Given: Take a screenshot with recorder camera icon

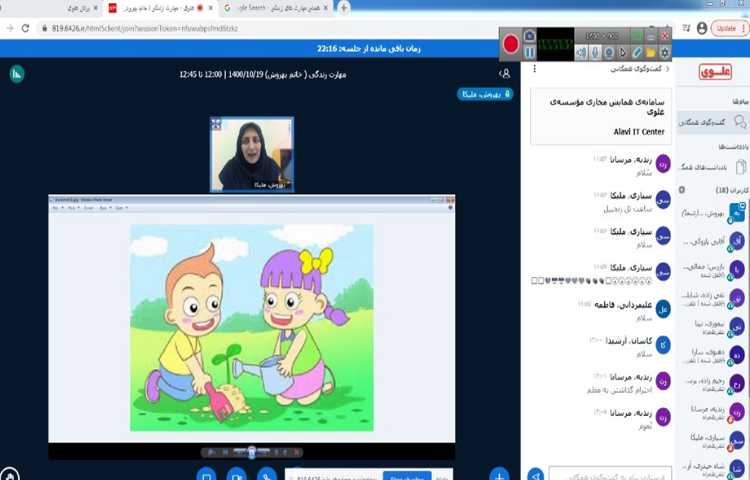Looking at the screenshot, I should click(529, 36).
